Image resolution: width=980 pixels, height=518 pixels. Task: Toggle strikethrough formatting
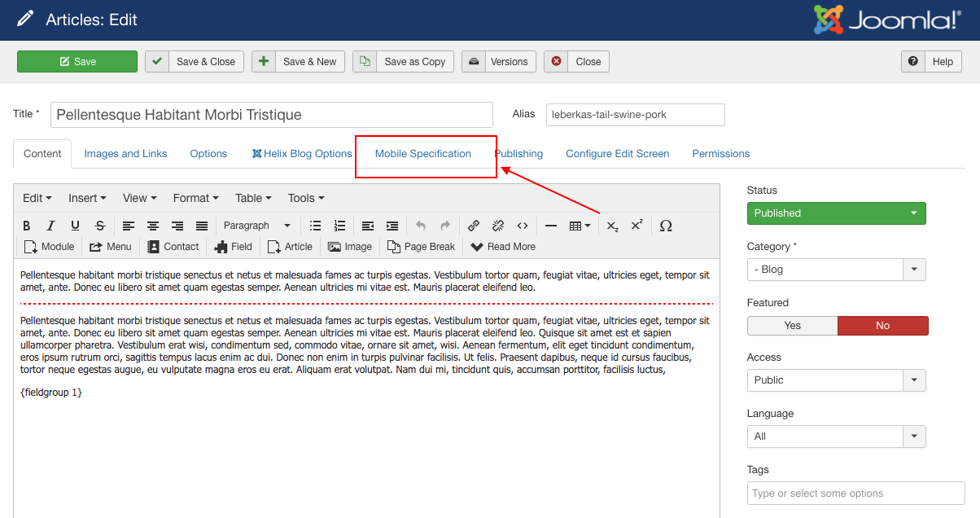tap(99, 226)
